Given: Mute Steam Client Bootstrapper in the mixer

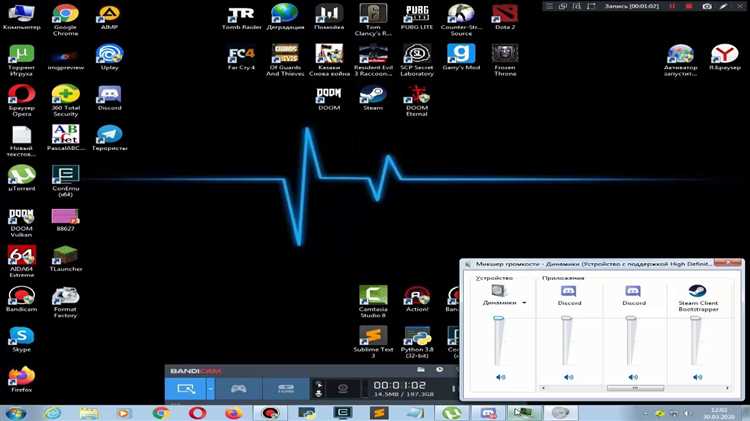Looking at the screenshot, I should (697, 377).
